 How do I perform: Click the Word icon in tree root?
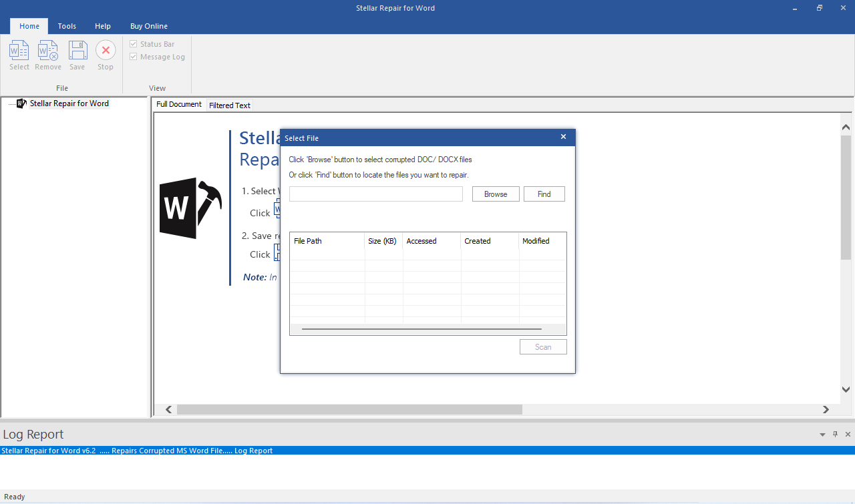(21, 103)
